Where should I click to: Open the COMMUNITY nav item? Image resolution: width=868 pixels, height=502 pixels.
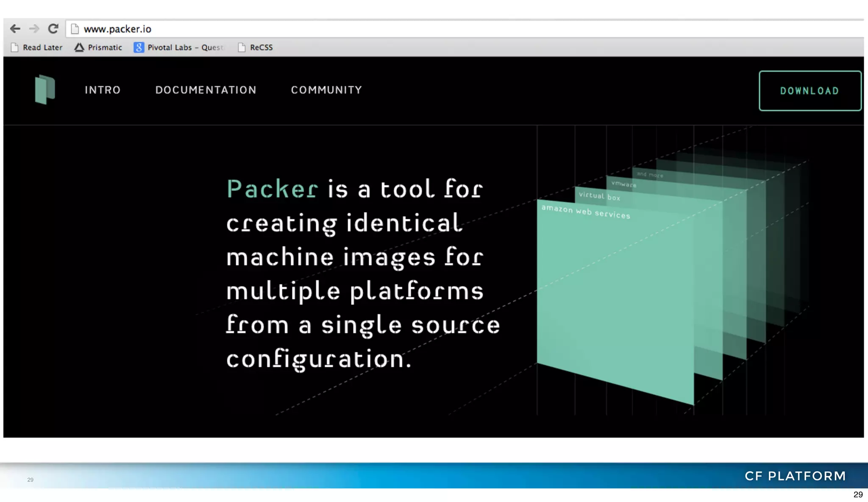point(326,90)
